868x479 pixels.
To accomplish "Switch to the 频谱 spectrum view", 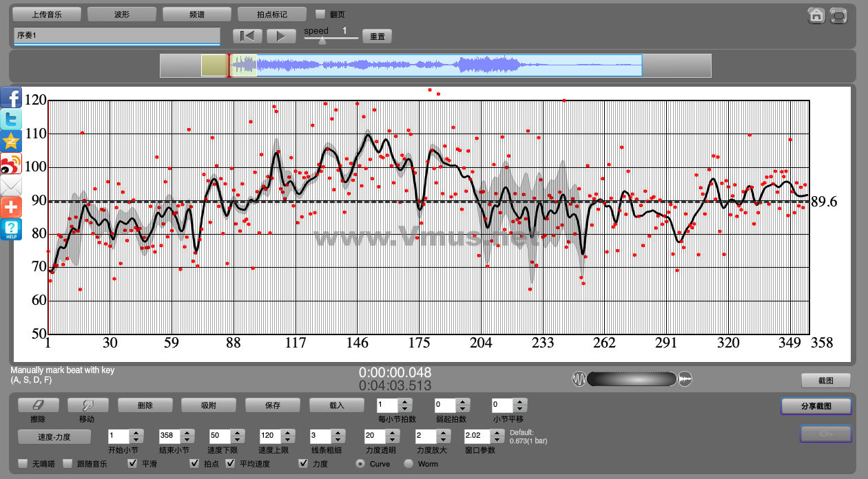I will click(196, 14).
